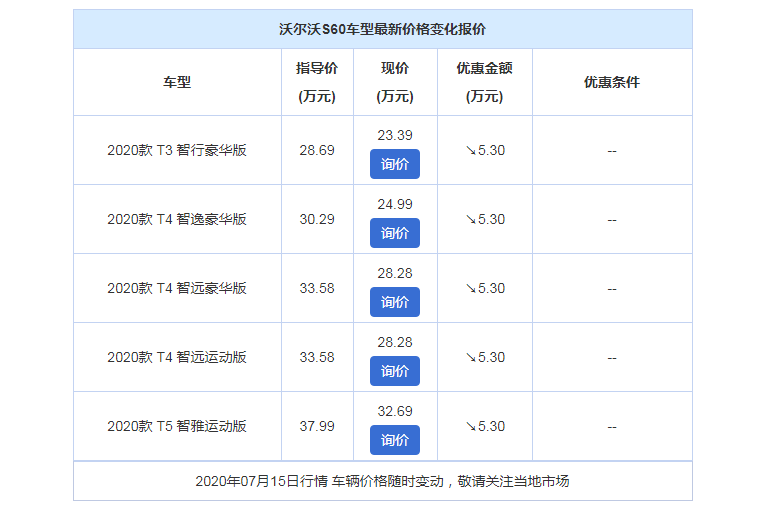This screenshot has height=507, width=766.
Task: Click the -- condition cell for T3 智行豪华版
Action: tap(612, 151)
